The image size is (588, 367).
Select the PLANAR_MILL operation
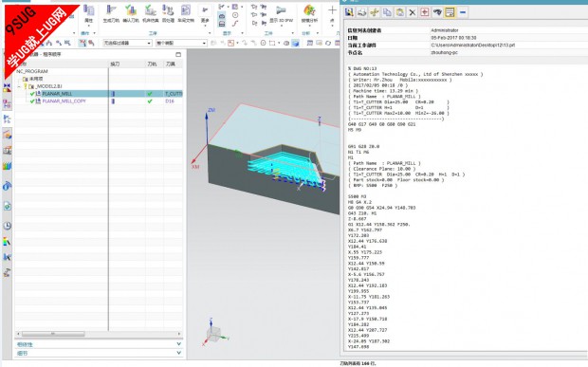57,94
